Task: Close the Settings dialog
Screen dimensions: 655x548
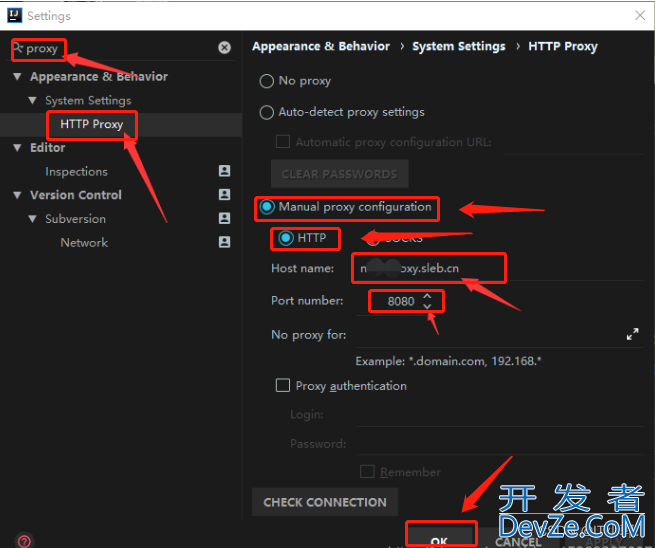Action: point(640,15)
